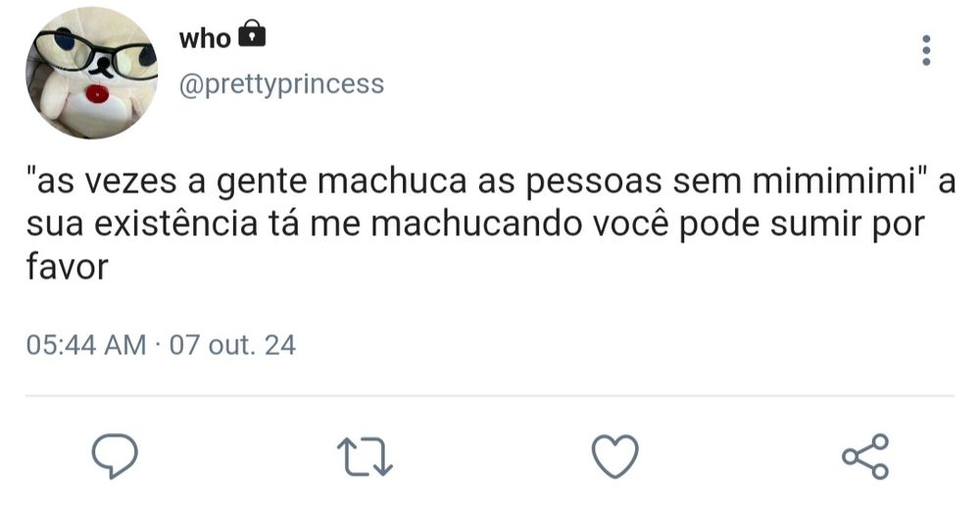
Task: Click the display name "who"
Action: coord(205,38)
